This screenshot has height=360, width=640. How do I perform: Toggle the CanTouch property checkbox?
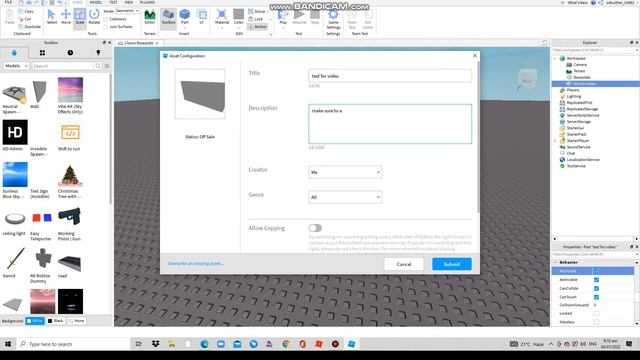tap(596, 297)
